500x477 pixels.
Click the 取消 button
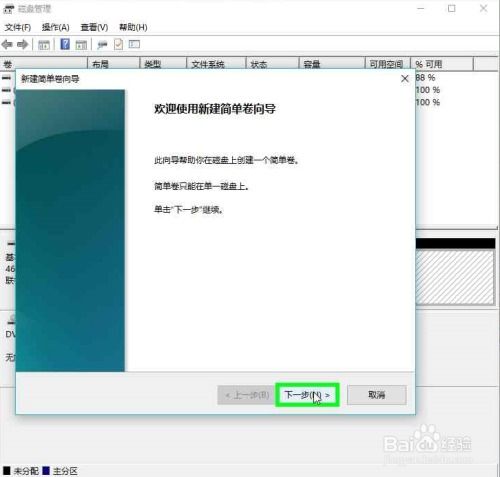tap(377, 395)
